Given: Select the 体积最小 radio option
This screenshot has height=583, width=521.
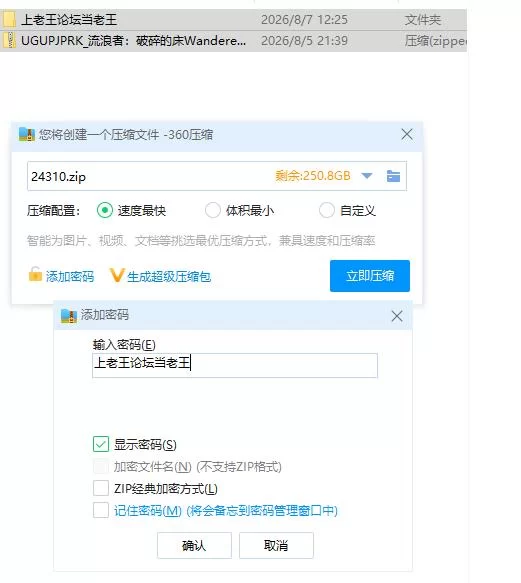Looking at the screenshot, I should (213, 210).
